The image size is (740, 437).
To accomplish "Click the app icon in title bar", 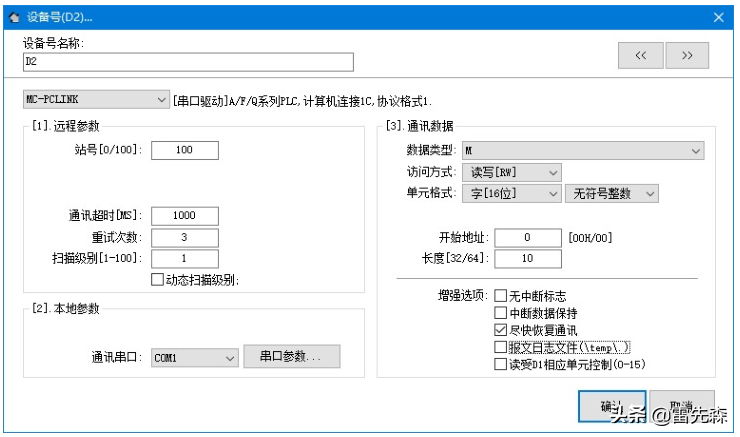I will click(13, 16).
